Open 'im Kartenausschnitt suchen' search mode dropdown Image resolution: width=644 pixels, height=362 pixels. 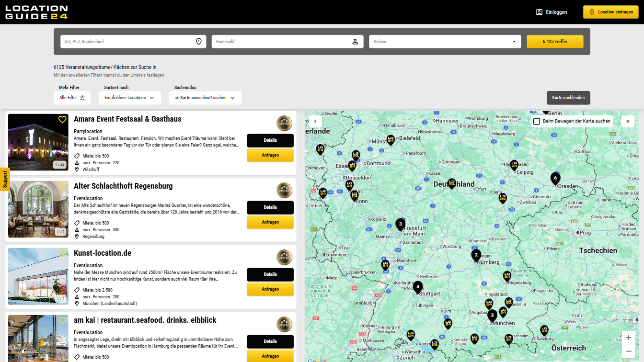click(205, 98)
